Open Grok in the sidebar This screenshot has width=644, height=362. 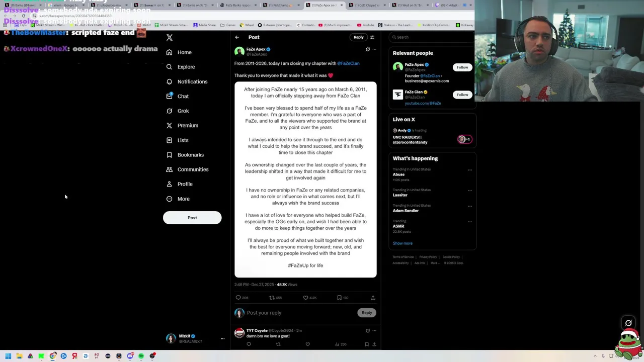(x=178, y=111)
